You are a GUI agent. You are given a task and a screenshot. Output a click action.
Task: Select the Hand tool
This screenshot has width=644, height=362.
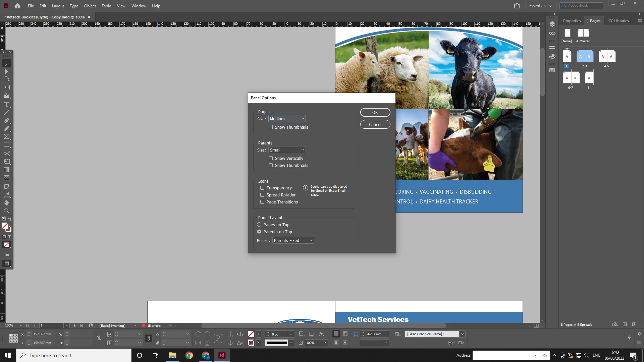point(6,203)
